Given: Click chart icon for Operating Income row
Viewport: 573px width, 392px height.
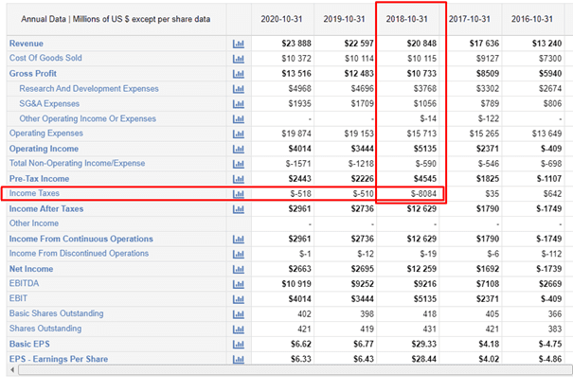Looking at the screenshot, I should pos(238,149).
